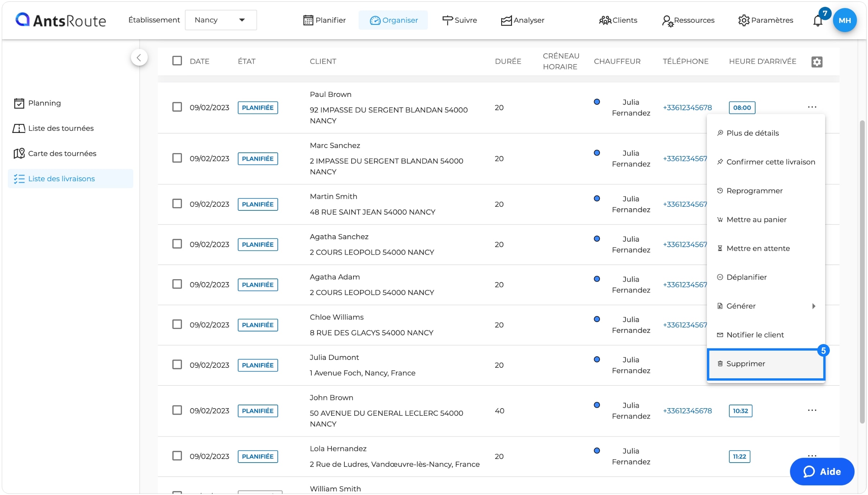This screenshot has width=868, height=495.
Task: Click the 10:32 arrival time badge
Action: coord(740,411)
